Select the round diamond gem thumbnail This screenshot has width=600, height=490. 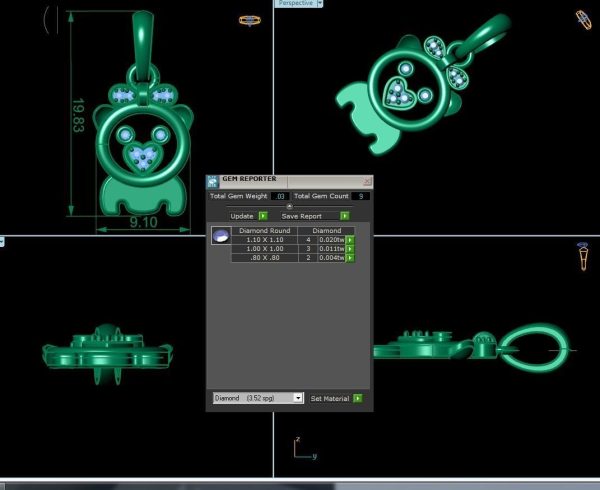[x=221, y=236]
